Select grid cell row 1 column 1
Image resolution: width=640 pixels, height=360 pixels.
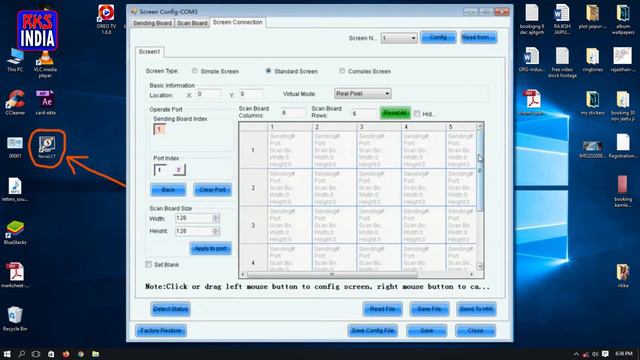click(x=290, y=150)
